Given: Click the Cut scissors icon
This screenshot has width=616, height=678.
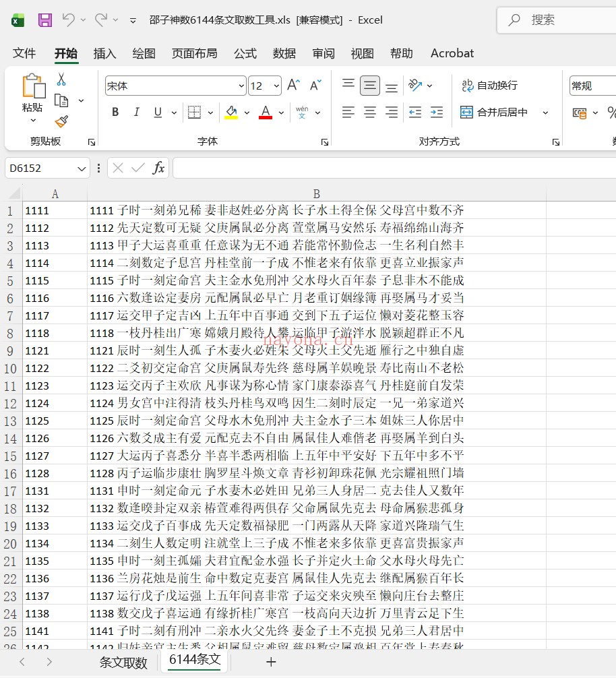Looking at the screenshot, I should click(61, 79).
